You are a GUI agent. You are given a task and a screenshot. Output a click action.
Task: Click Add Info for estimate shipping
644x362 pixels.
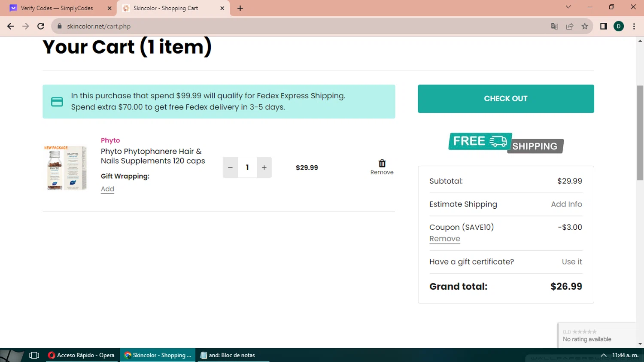(x=566, y=204)
